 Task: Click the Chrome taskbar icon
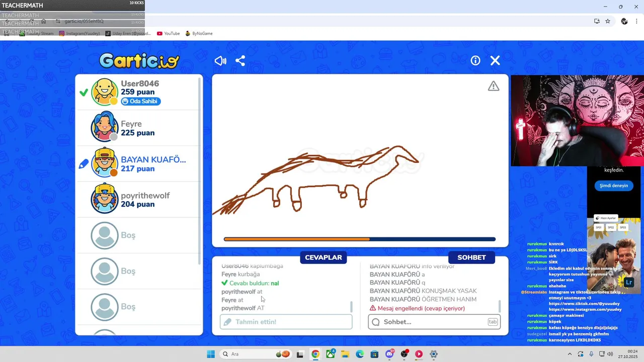[315, 354]
